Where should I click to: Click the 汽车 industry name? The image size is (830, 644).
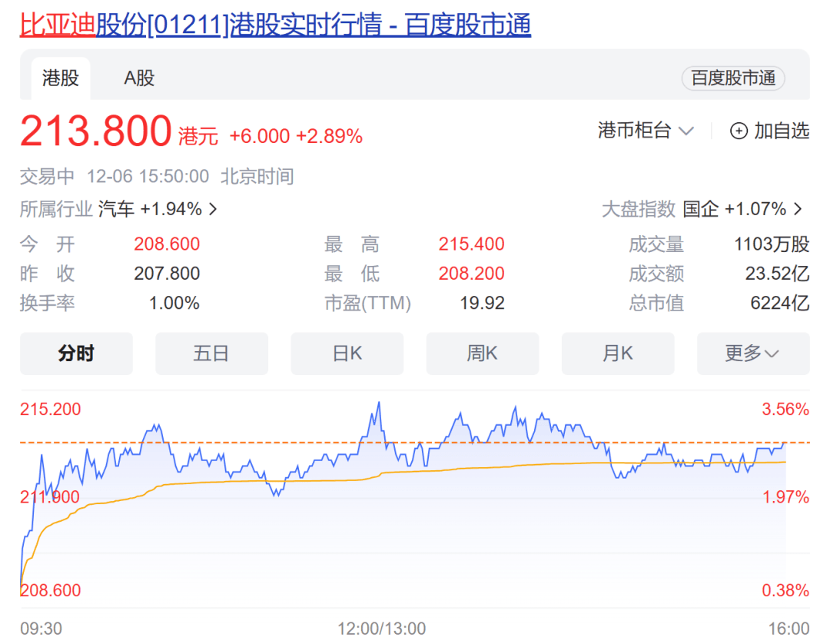(116, 210)
